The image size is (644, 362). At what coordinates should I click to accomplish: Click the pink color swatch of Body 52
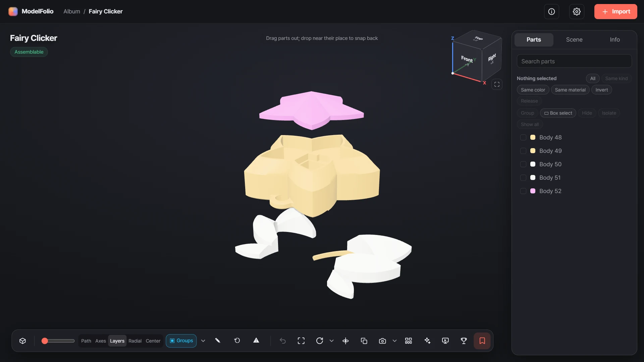click(533, 191)
